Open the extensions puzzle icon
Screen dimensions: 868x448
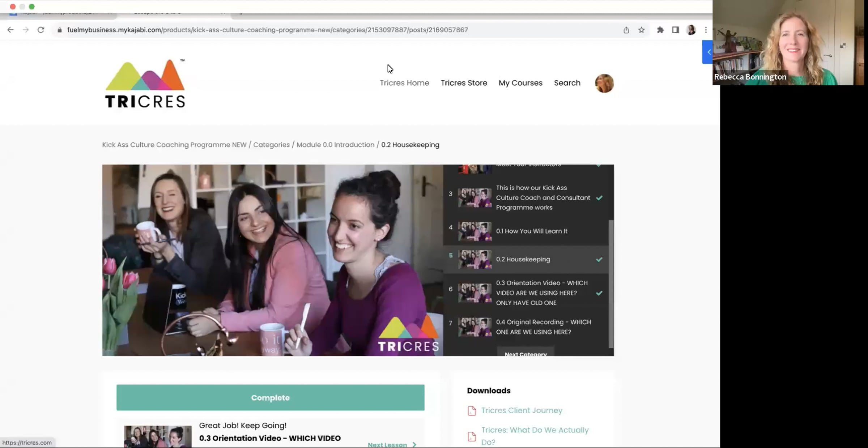[660, 30]
